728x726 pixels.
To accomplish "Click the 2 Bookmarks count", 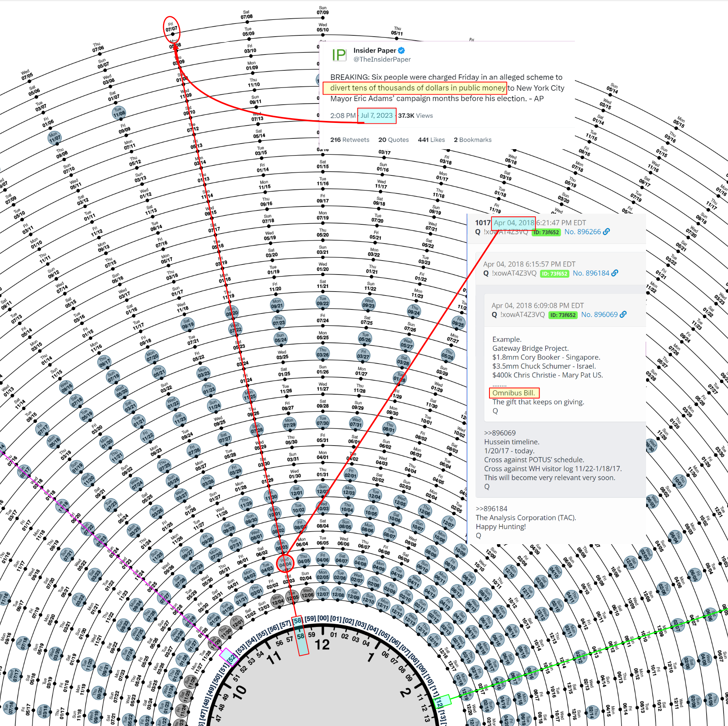I will click(473, 140).
